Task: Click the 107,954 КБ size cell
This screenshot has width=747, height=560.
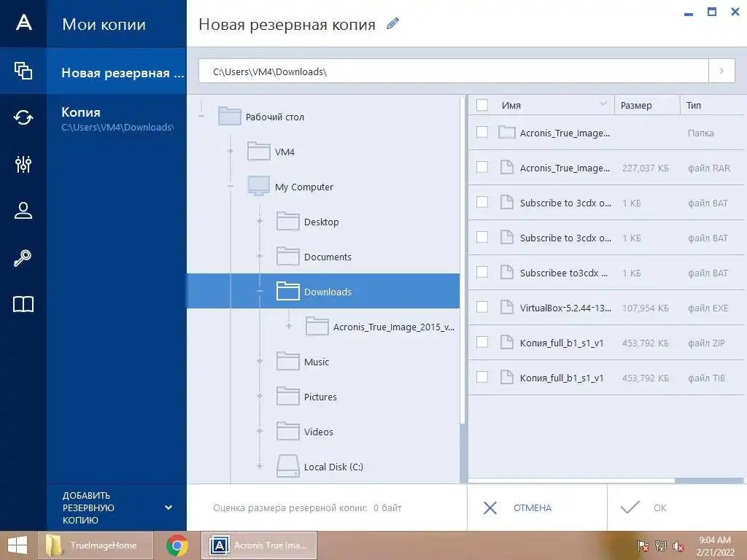Action: tap(645, 308)
